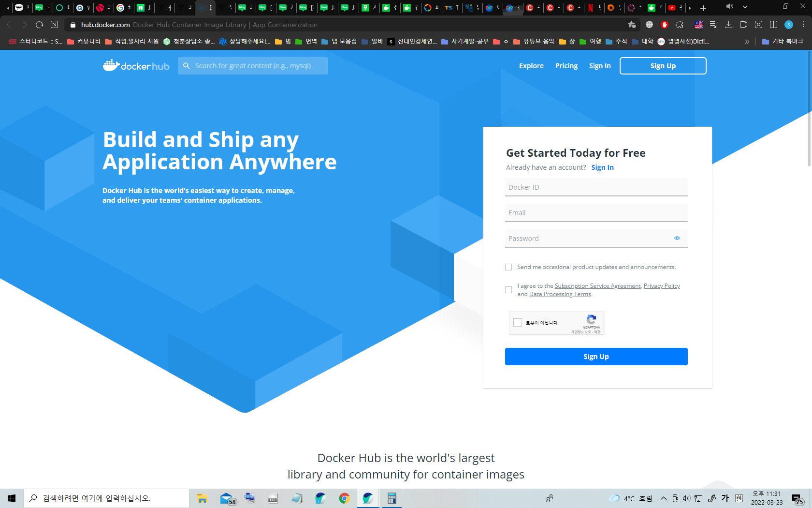This screenshot has width=812, height=508.
Task: Click the screen capture camera icon
Action: [758, 25]
